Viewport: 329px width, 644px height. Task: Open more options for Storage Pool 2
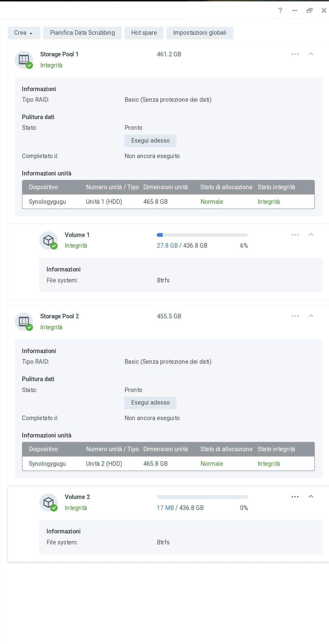[295, 316]
